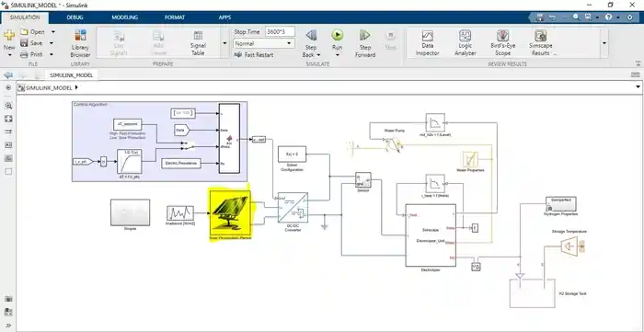This screenshot has height=332, width=644.
Task: Open the address bar dropdown at far right
Action: (x=638, y=87)
